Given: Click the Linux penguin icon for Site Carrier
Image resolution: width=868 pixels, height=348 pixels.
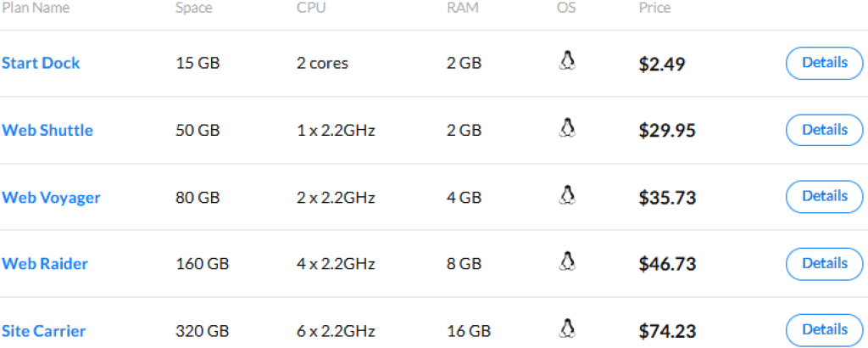Looking at the screenshot, I should point(567,328).
